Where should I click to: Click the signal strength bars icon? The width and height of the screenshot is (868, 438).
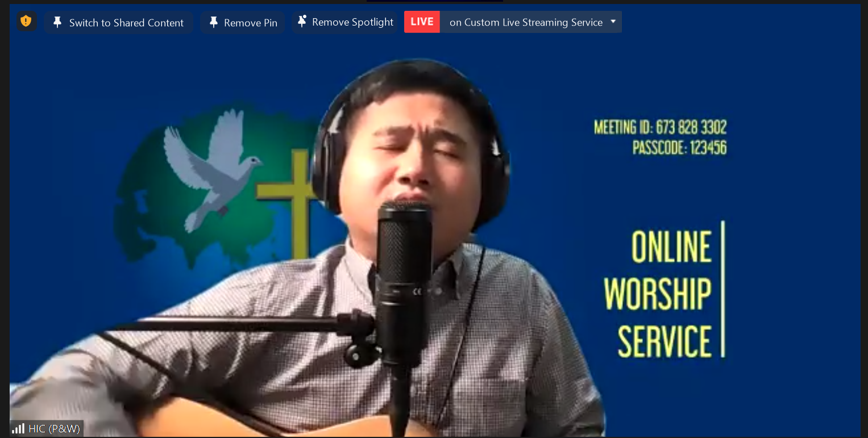coord(18,428)
